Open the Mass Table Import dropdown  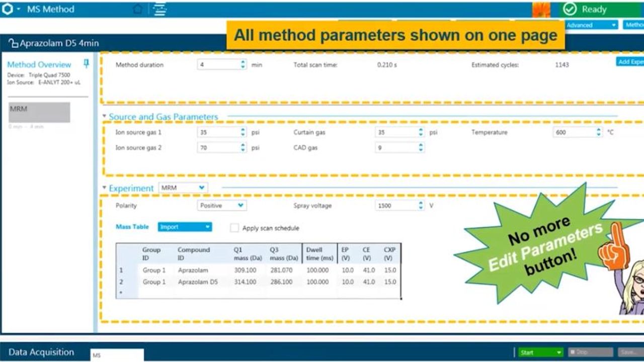coord(185,227)
